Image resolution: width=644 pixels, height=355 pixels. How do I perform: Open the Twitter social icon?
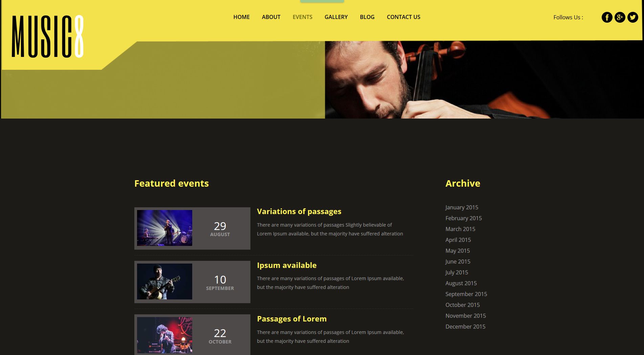pos(632,17)
